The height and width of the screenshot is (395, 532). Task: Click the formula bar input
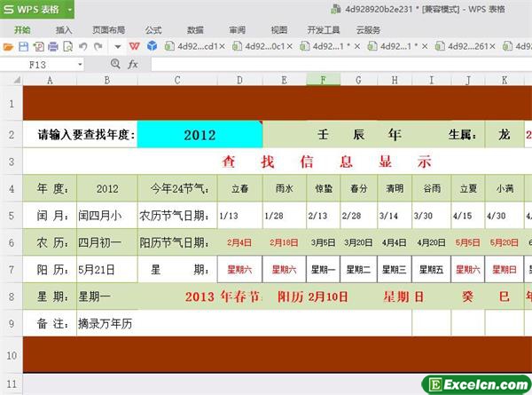pyautogui.click(x=341, y=64)
